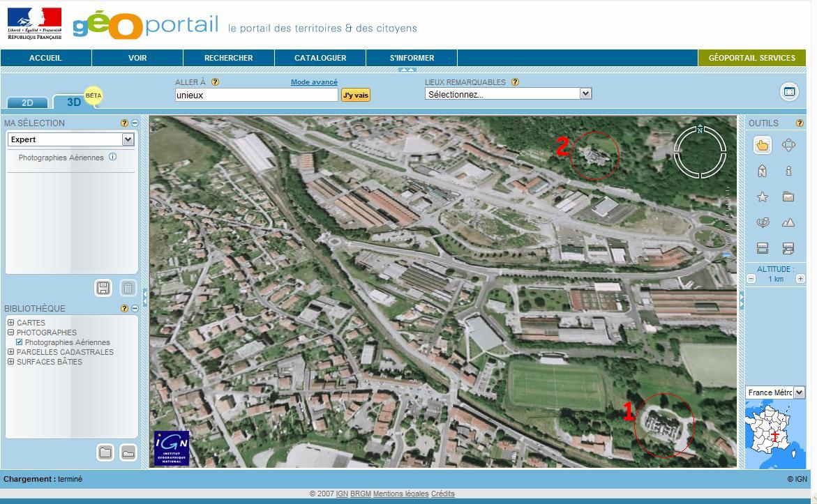Open the CATALOGUER menu
Image resolution: width=817 pixels, height=504 pixels.
click(x=320, y=58)
